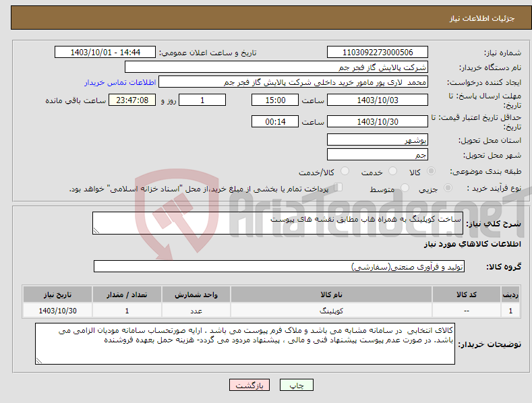Screen dimensions: 532x403
Task: Click the -- item code cell
Action: coord(467,311)
